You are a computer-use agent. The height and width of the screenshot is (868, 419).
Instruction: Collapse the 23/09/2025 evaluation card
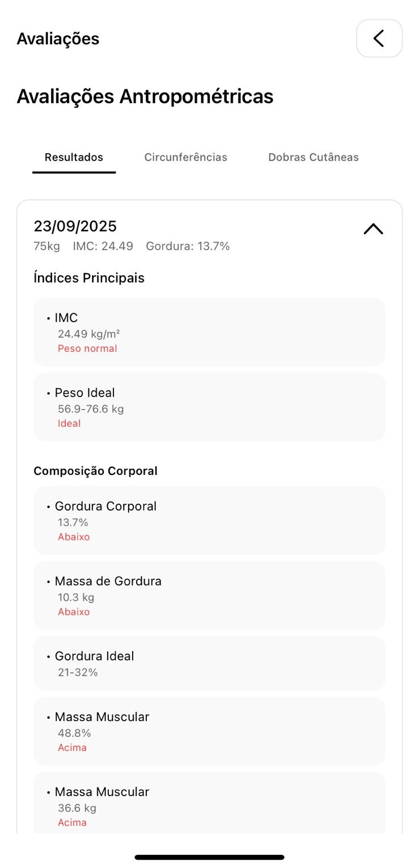click(373, 229)
